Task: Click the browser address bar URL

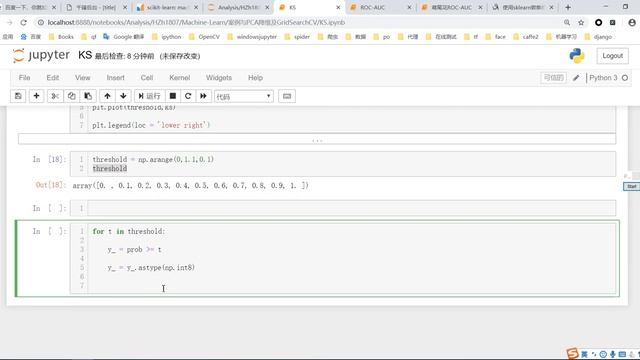Action: click(196, 22)
